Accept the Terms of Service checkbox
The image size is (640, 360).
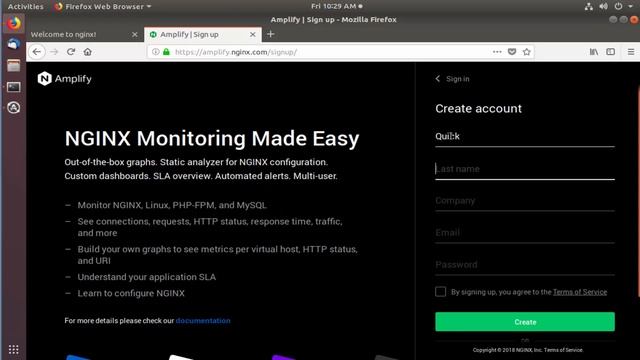tap(440, 291)
